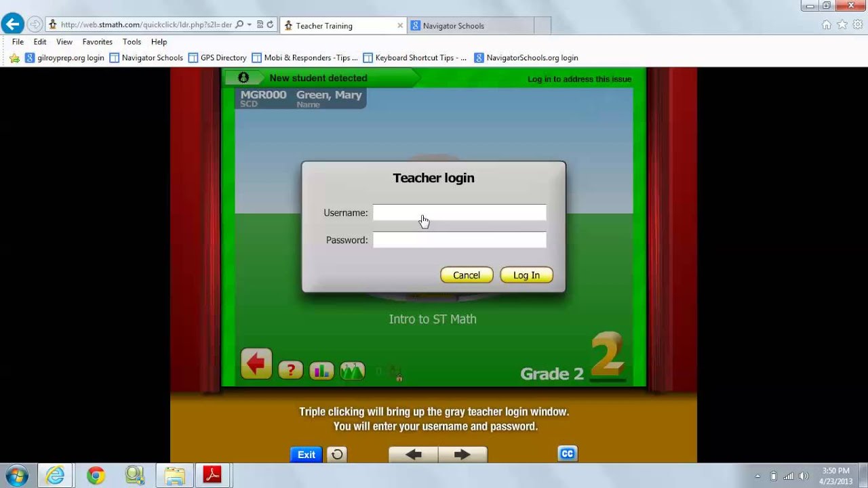This screenshot has width=868, height=488.
Task: Open the browser settings gear icon
Action: click(858, 24)
